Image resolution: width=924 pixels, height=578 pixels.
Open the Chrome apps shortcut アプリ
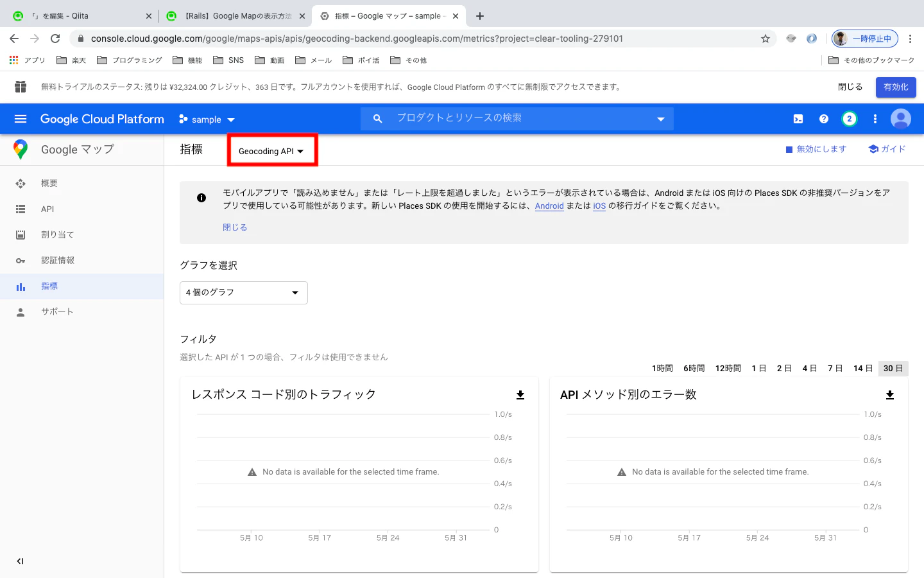coord(27,60)
